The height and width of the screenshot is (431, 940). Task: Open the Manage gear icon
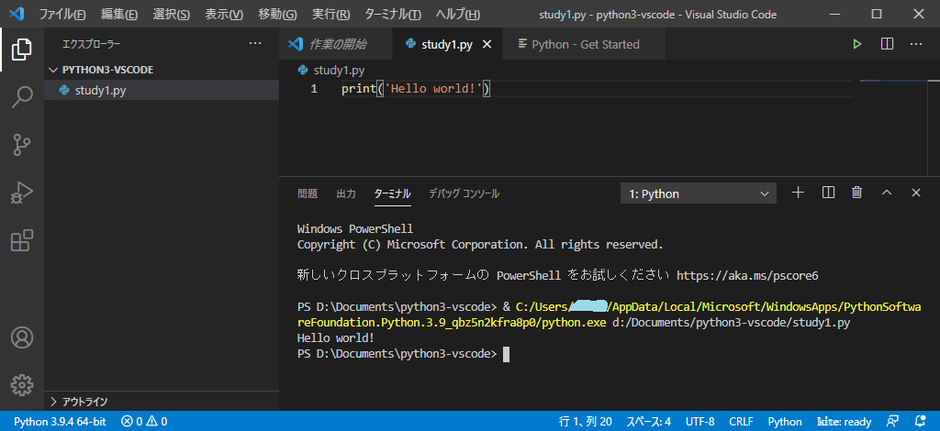pyautogui.click(x=22, y=384)
